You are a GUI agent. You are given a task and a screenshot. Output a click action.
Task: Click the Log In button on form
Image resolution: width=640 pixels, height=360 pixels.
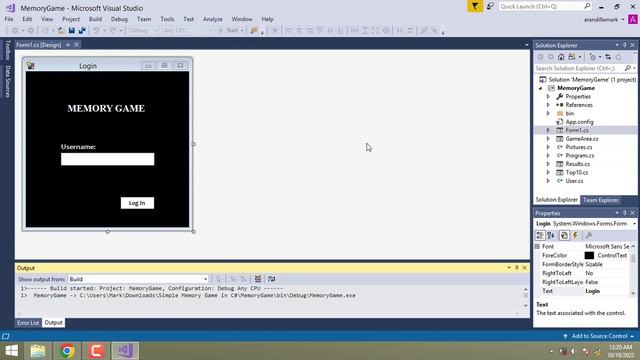137,203
